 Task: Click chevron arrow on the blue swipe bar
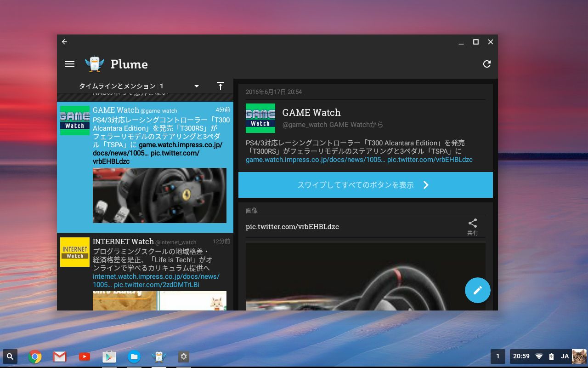[x=426, y=185]
